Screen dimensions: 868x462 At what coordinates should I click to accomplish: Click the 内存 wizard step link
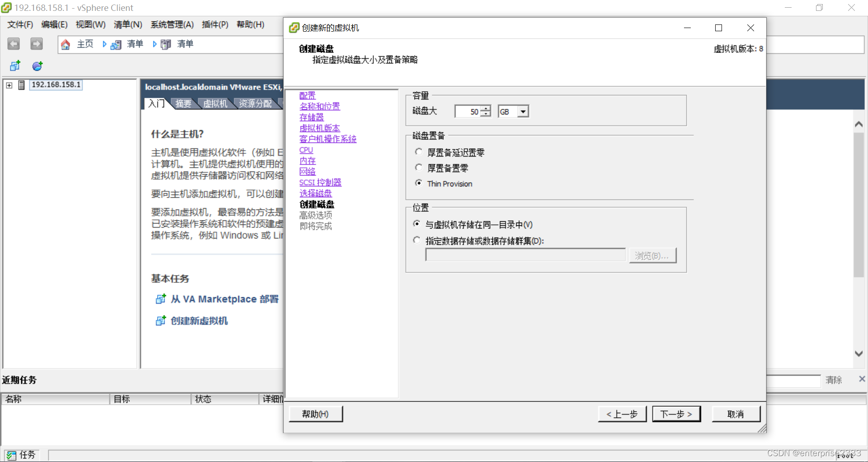[307, 161]
